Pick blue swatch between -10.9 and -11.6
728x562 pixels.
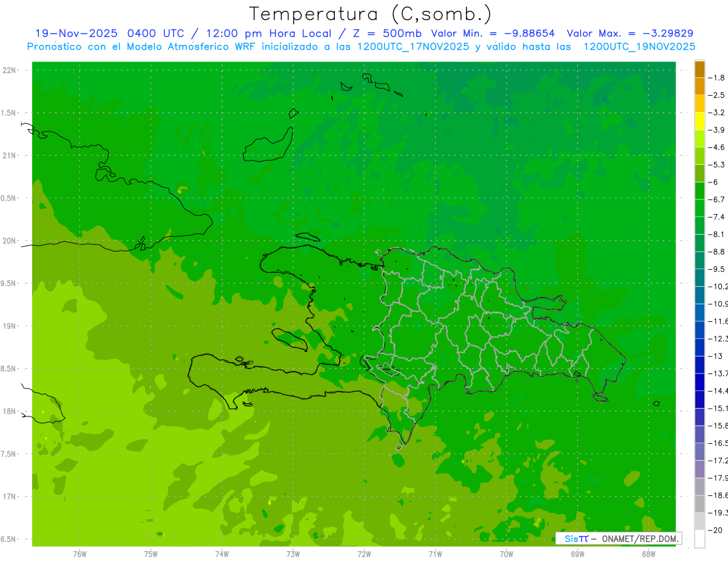tap(699, 312)
